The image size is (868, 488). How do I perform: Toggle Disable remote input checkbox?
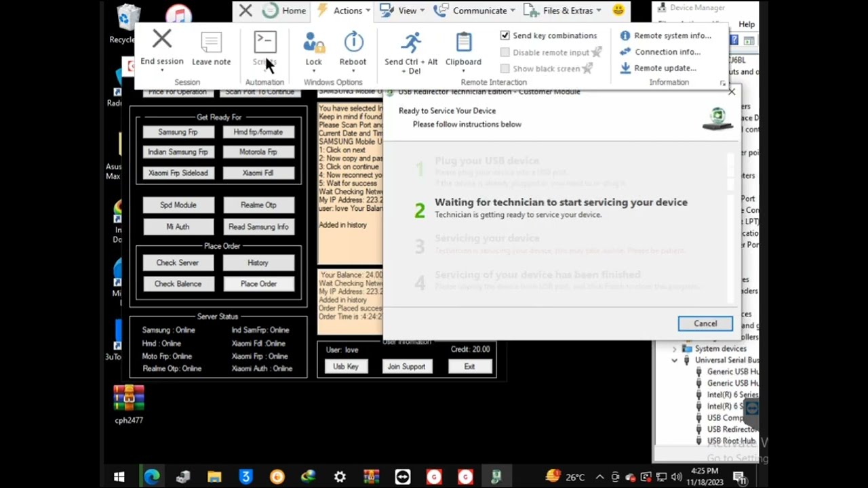click(x=505, y=52)
